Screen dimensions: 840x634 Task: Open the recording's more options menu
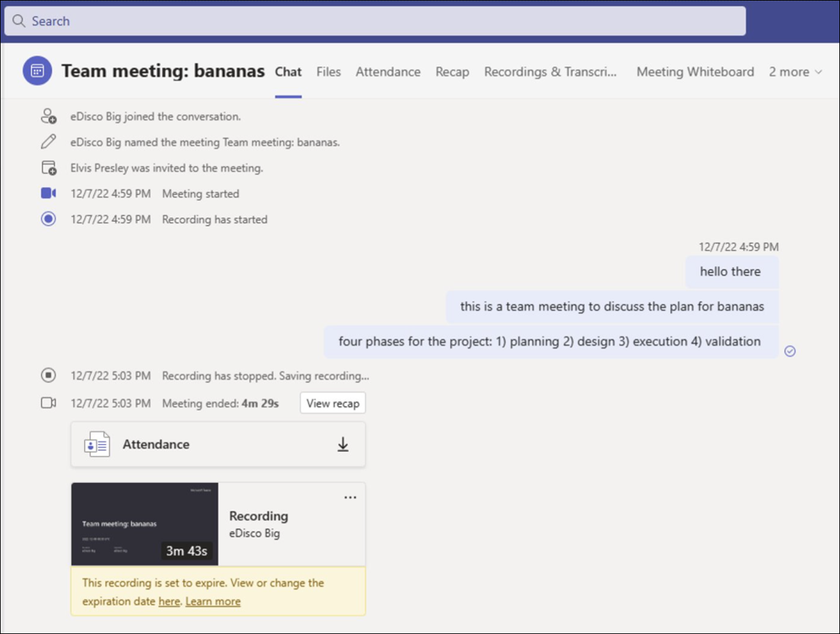(350, 497)
